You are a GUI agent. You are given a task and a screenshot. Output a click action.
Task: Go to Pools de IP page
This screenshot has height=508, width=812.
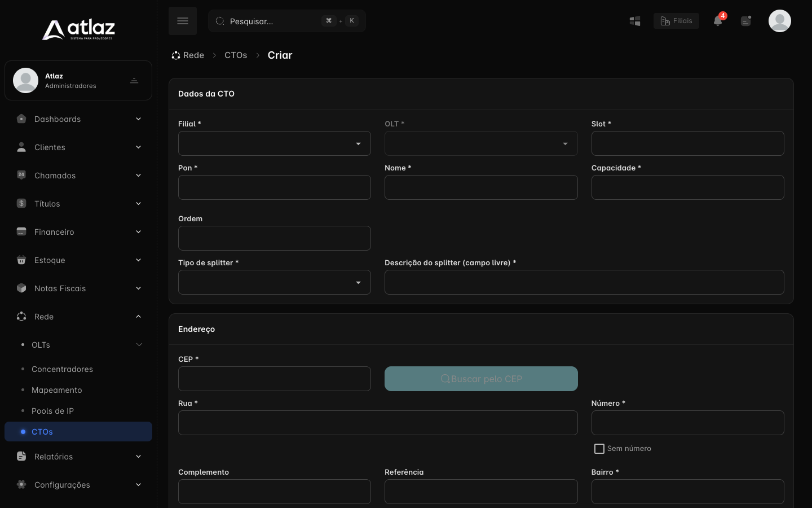(x=52, y=411)
